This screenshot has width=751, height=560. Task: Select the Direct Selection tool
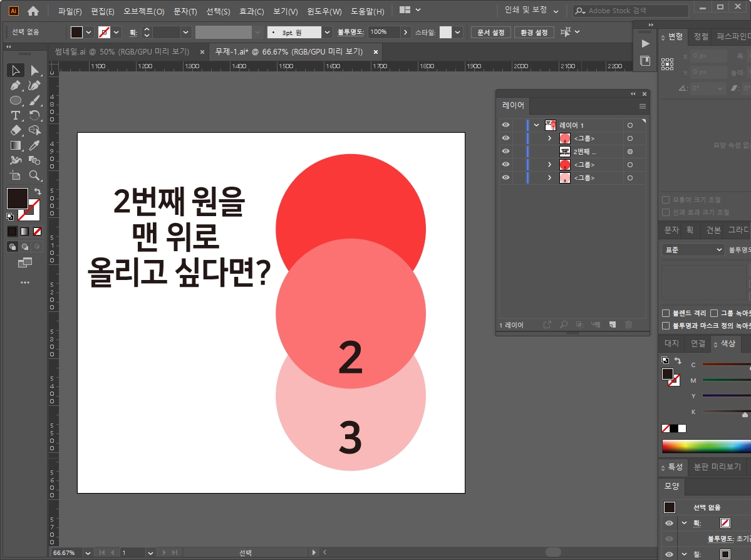(x=34, y=70)
